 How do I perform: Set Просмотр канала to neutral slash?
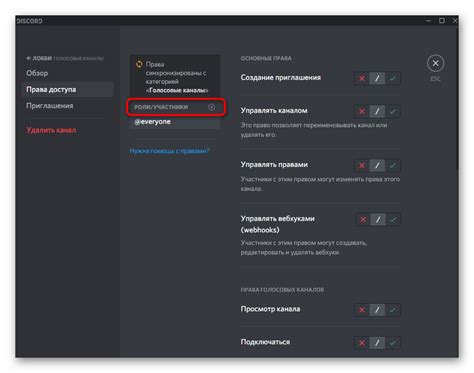[377, 310]
